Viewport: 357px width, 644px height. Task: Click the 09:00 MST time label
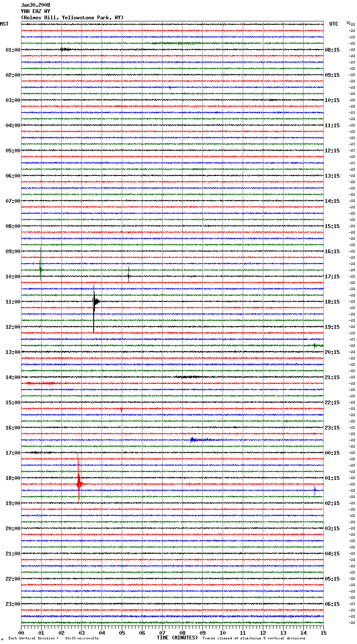13,251
